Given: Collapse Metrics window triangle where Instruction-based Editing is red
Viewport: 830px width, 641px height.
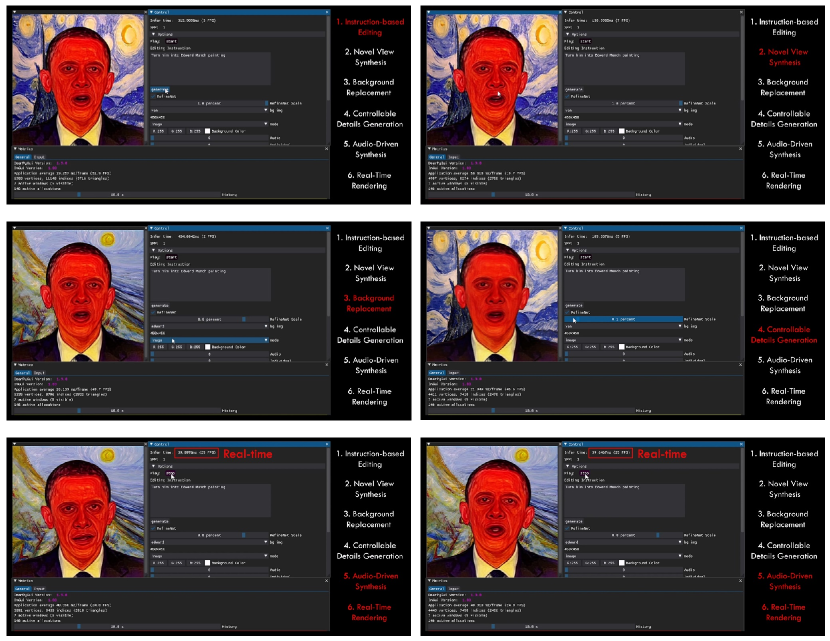Looking at the screenshot, I should pyautogui.click(x=15, y=149).
